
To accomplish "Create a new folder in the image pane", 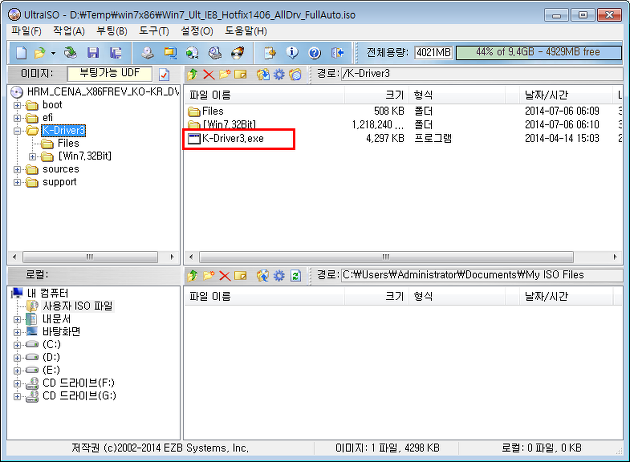I will [225, 74].
